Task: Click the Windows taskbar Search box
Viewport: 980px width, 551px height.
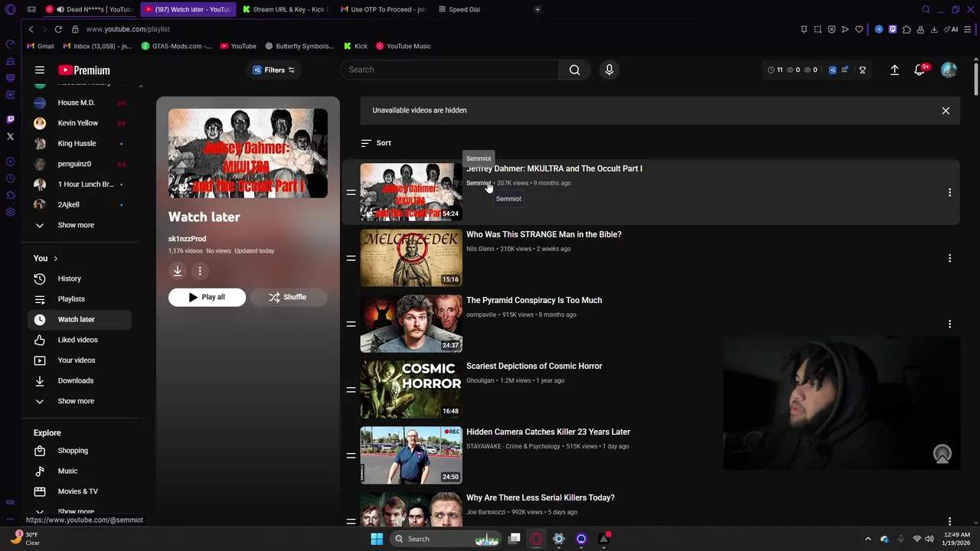Action: [446, 539]
